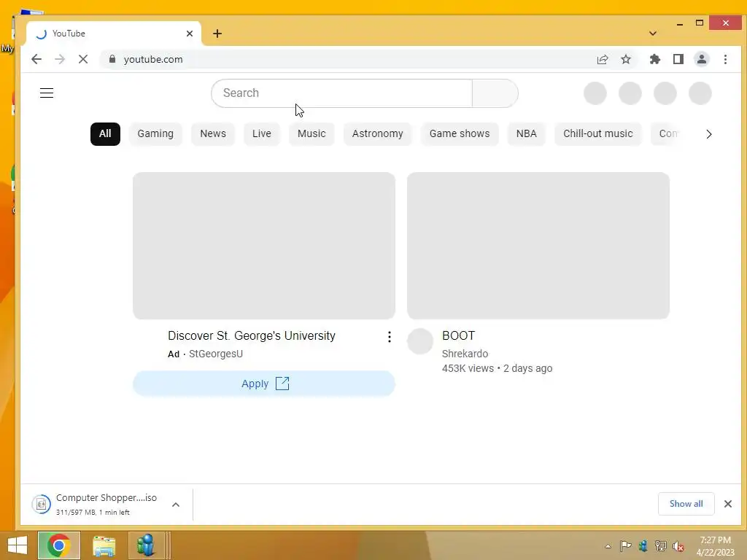Open the Chrome profile avatar

pyautogui.click(x=702, y=59)
